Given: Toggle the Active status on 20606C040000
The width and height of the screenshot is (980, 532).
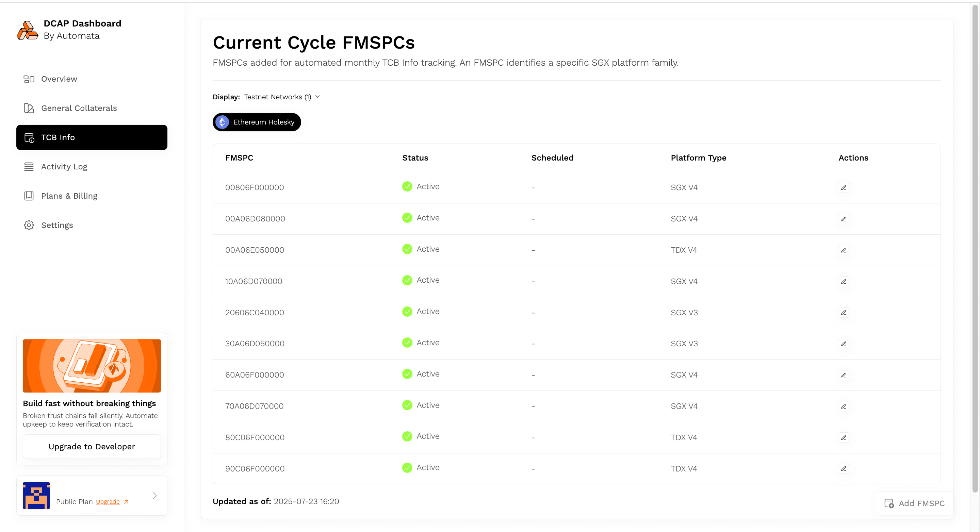Looking at the screenshot, I should [x=407, y=311].
